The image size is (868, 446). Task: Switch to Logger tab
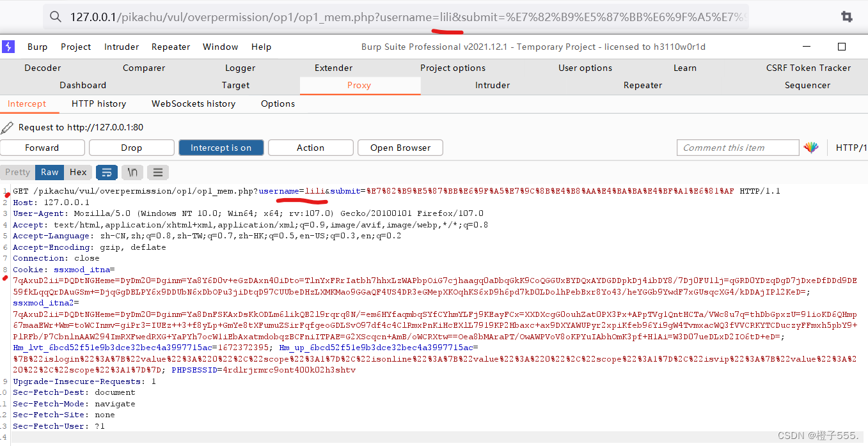coord(241,68)
